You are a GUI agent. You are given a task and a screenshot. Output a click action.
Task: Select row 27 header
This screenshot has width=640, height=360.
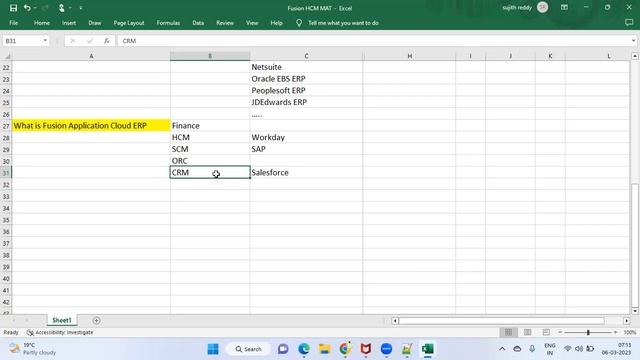pos(6,126)
